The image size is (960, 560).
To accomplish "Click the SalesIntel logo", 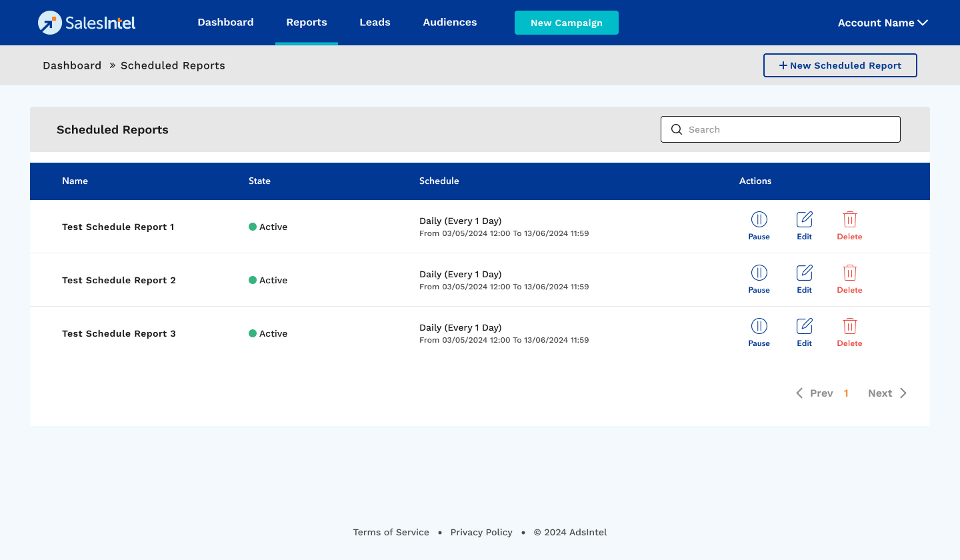I will [87, 23].
